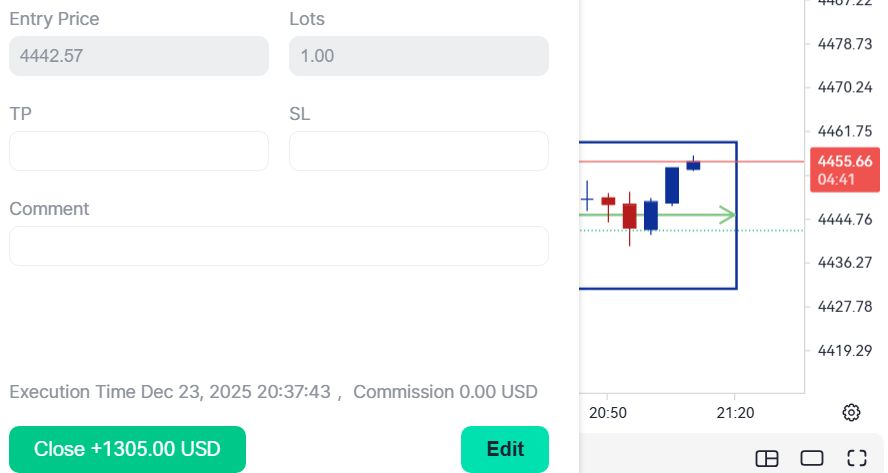Click into the Comment field
888x473 pixels.
[279, 246]
